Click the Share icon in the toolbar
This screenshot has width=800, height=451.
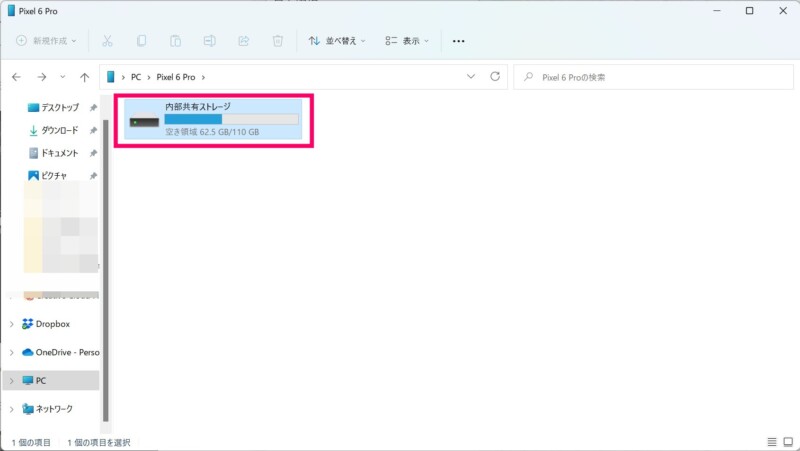point(243,41)
